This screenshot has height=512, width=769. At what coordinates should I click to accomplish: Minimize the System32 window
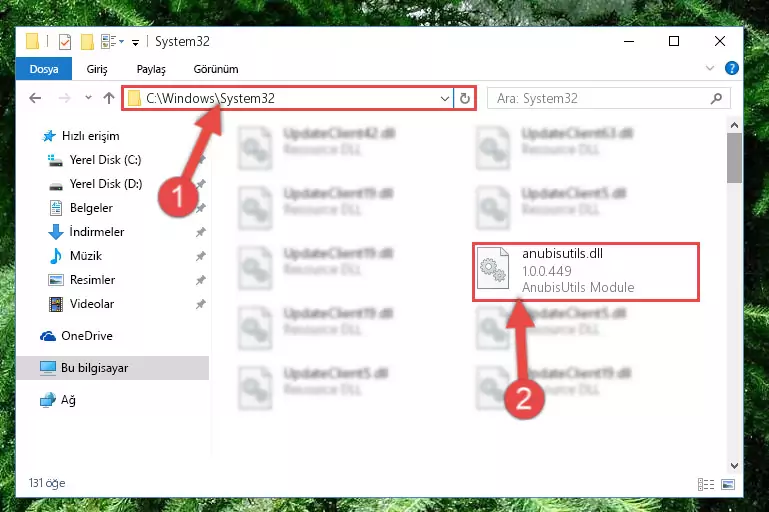[629, 42]
